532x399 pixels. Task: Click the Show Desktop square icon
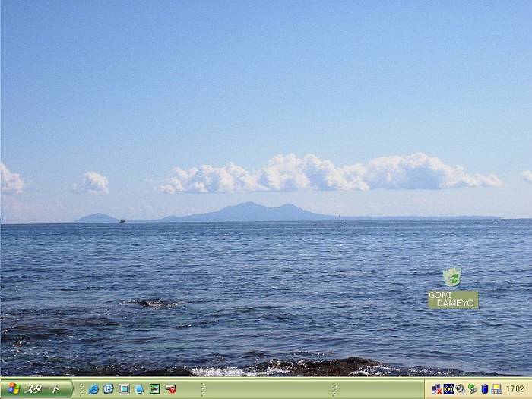[x=124, y=389]
